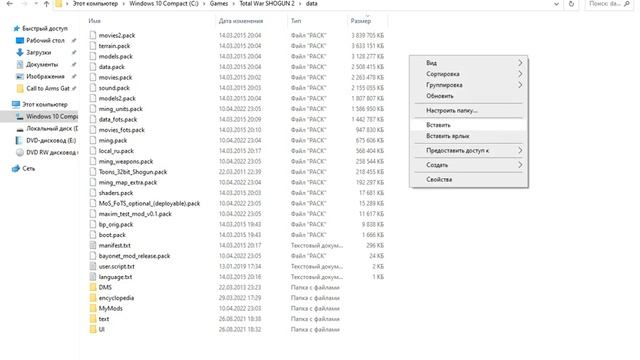Choose Вставить ярлык from the context menu
The width and height of the screenshot is (640, 360).
tap(469, 136)
